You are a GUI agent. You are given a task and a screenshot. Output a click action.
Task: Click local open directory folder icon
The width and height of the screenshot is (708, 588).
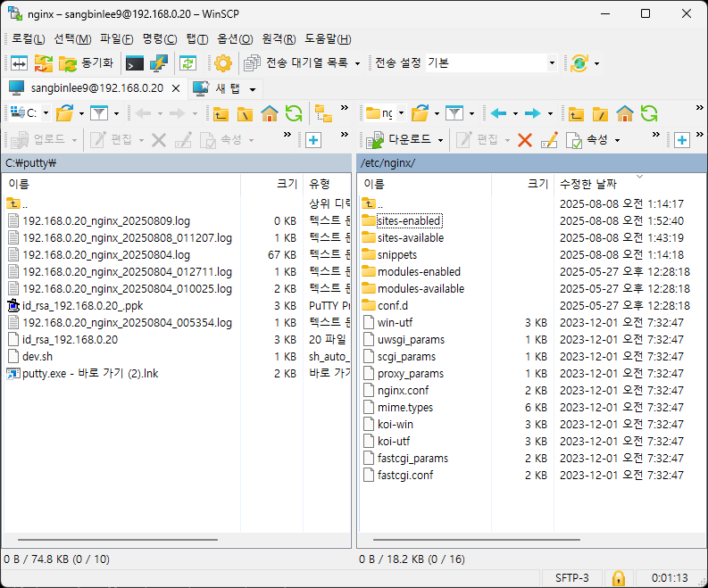pyautogui.click(x=64, y=113)
